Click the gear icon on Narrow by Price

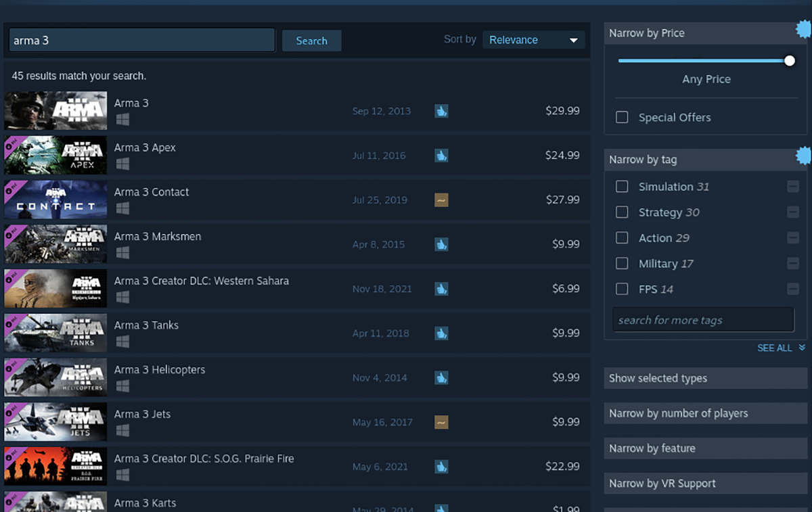click(x=804, y=28)
